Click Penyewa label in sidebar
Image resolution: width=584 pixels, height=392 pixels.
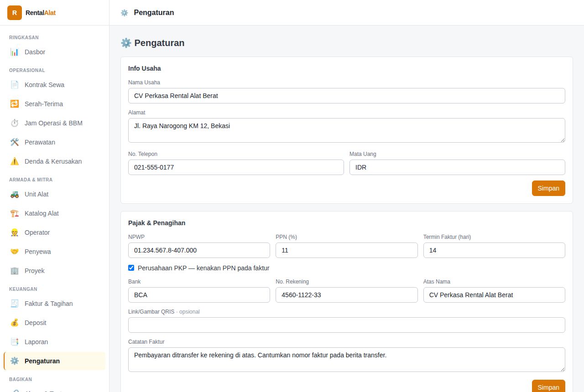(x=38, y=252)
